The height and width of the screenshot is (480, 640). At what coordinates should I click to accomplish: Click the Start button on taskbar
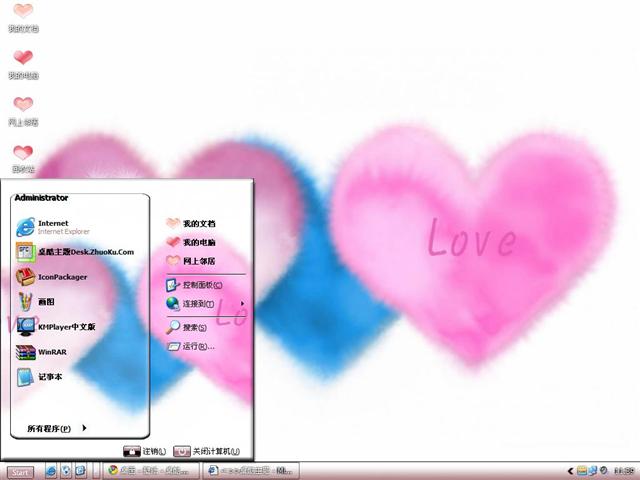[x=20, y=472]
